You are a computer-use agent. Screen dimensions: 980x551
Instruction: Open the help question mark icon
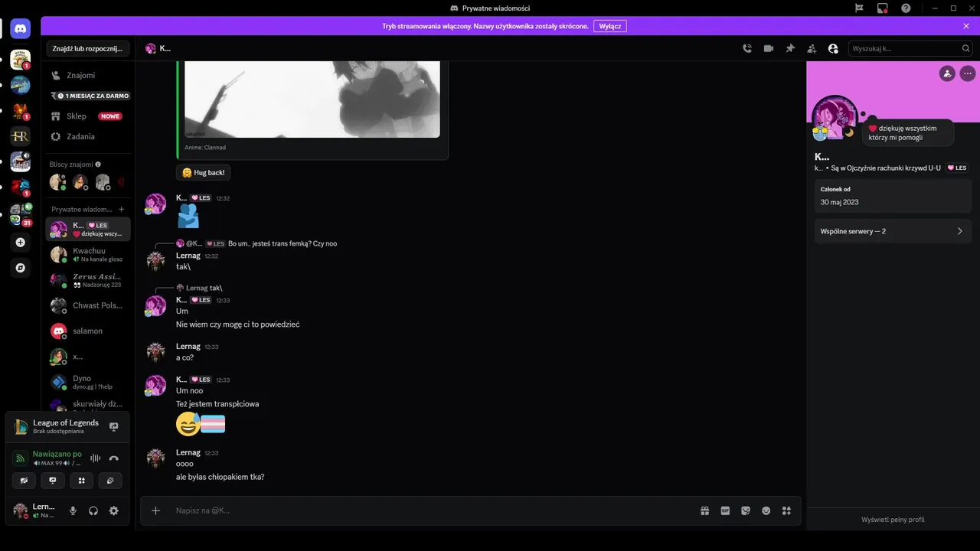906,8
